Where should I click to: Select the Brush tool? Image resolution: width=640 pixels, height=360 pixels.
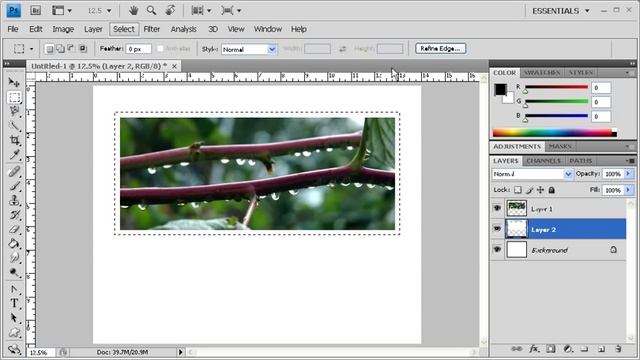point(14,186)
